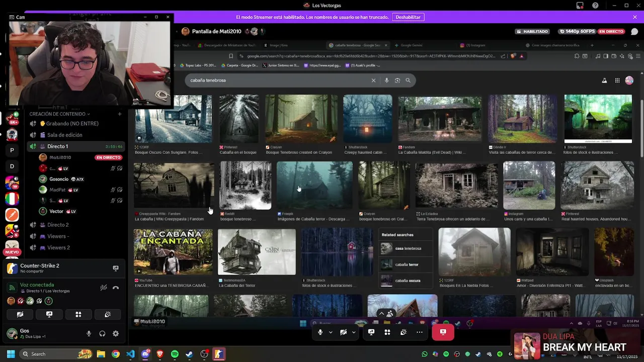Turn on camera in voice panel
The width and height of the screenshot is (644, 362).
[x=20, y=314]
